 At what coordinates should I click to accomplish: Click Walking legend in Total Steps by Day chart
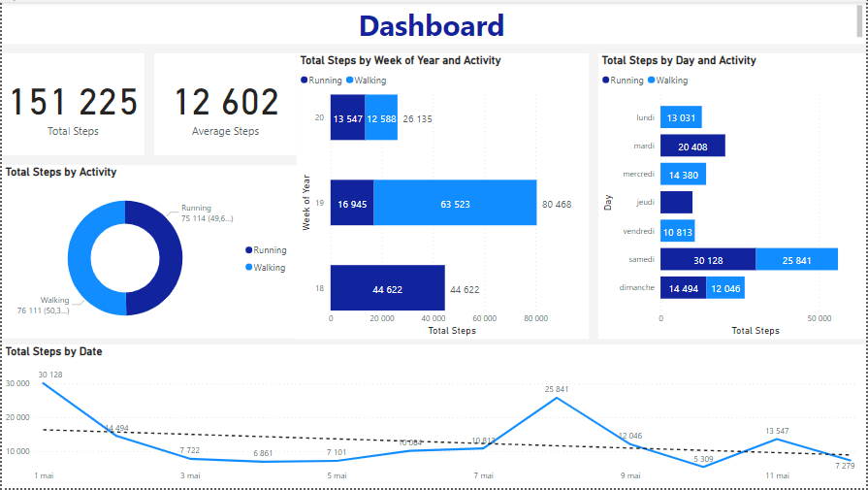click(668, 81)
